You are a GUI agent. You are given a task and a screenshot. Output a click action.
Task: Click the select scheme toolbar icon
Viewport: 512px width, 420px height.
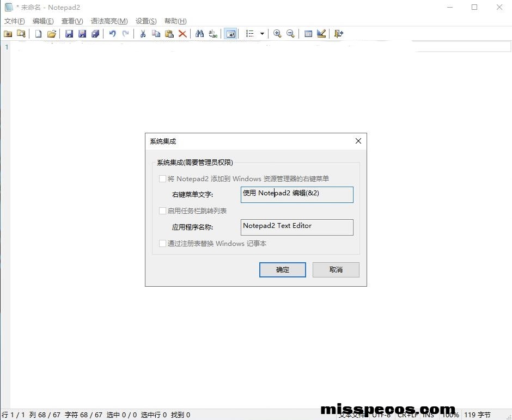click(308, 34)
